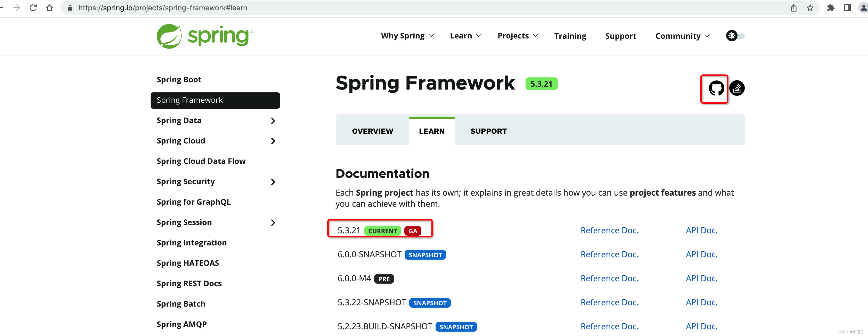The height and width of the screenshot is (336, 868).
Task: Open the Stack Overflow icon next to GitHub
Action: (736, 88)
